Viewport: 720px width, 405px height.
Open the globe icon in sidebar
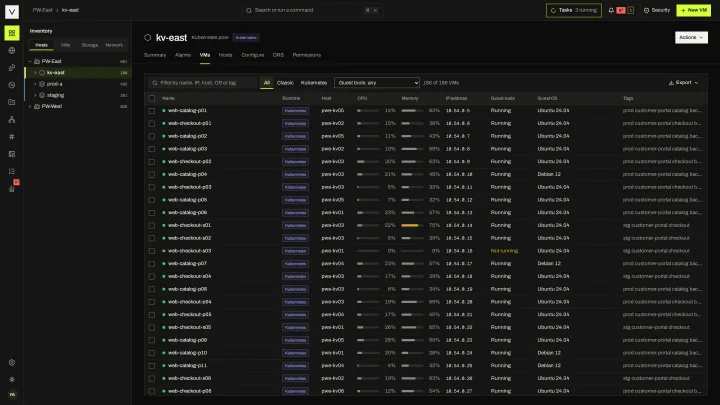[x=12, y=51]
